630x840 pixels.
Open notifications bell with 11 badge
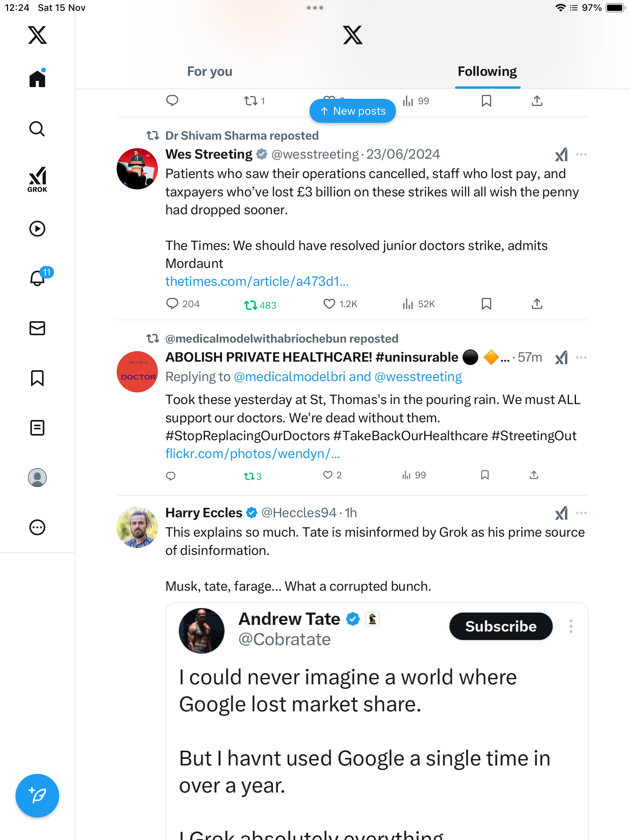(38, 278)
